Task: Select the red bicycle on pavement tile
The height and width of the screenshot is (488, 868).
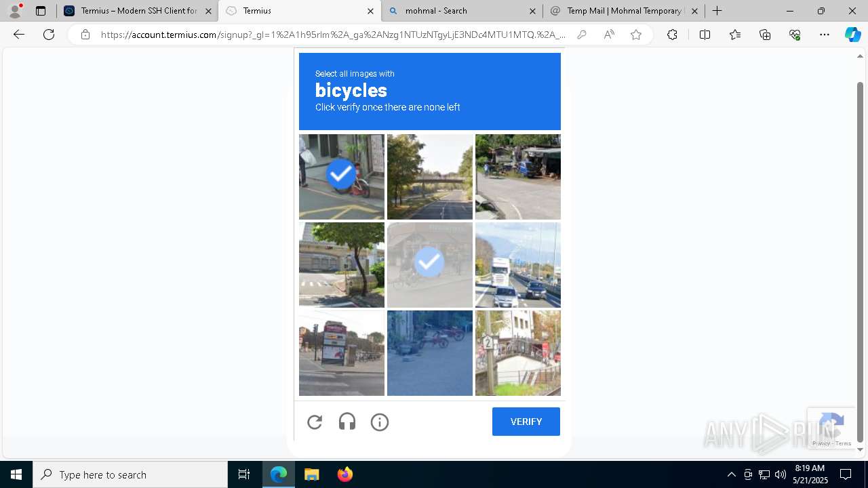Action: pos(430,353)
